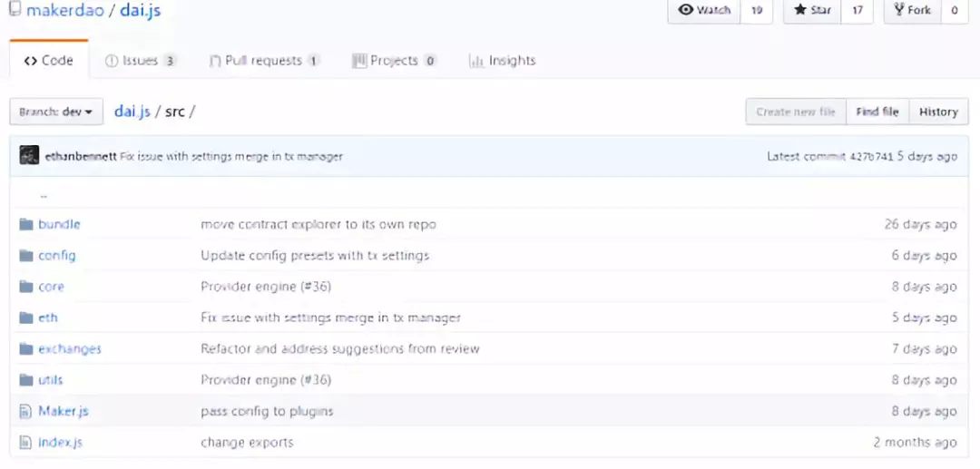This screenshot has width=980, height=469.
Task: Open the bundle folder
Action: coord(59,224)
